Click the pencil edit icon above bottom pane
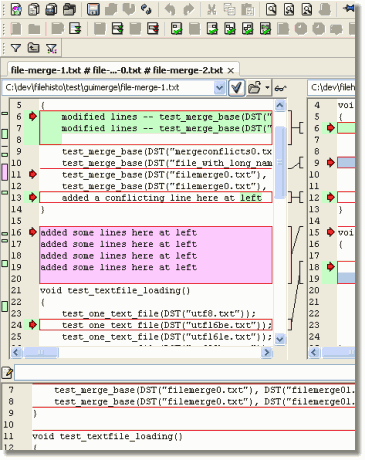This screenshot has height=460, width=365. click(7, 373)
